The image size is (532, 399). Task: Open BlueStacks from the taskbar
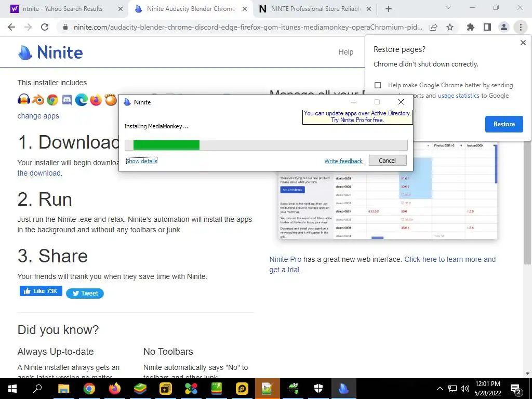[x=140, y=389]
